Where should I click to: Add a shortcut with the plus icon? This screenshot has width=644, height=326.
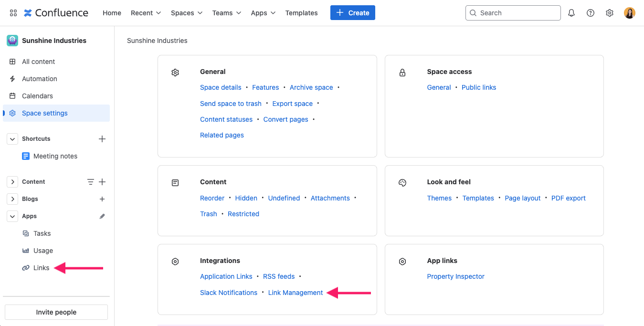point(102,138)
